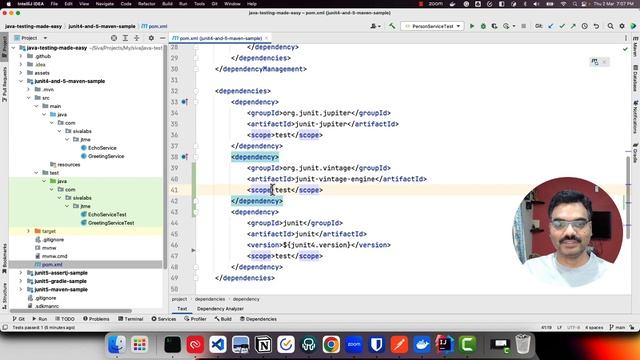Click Expand All in Project panel
The image size is (640, 360).
125,38
